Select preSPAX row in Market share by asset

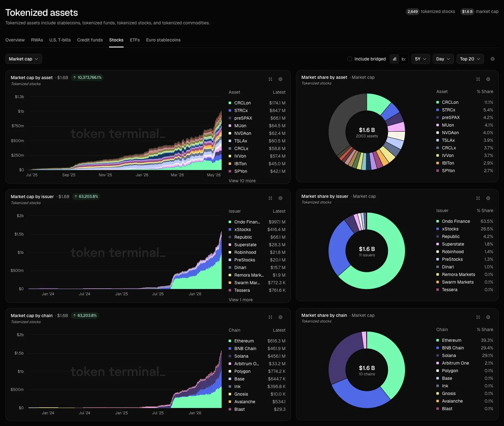(x=464, y=117)
